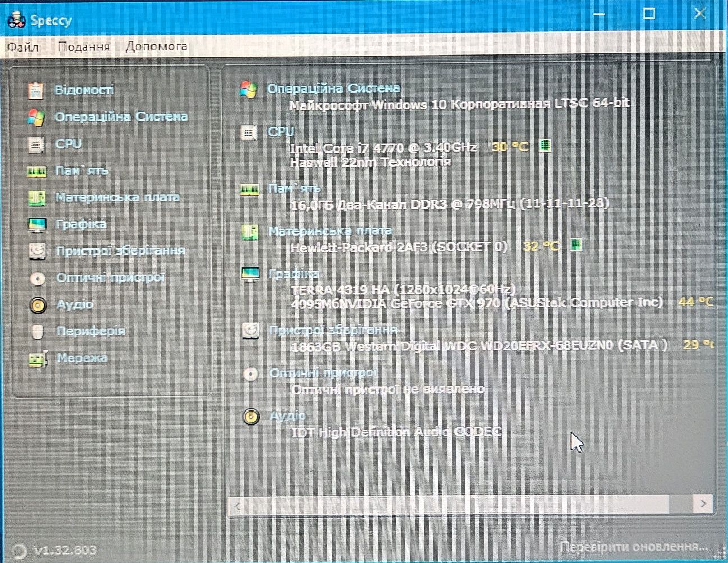Click the horizontal scrollbar thumb
The height and width of the screenshot is (563, 728).
coord(458,505)
